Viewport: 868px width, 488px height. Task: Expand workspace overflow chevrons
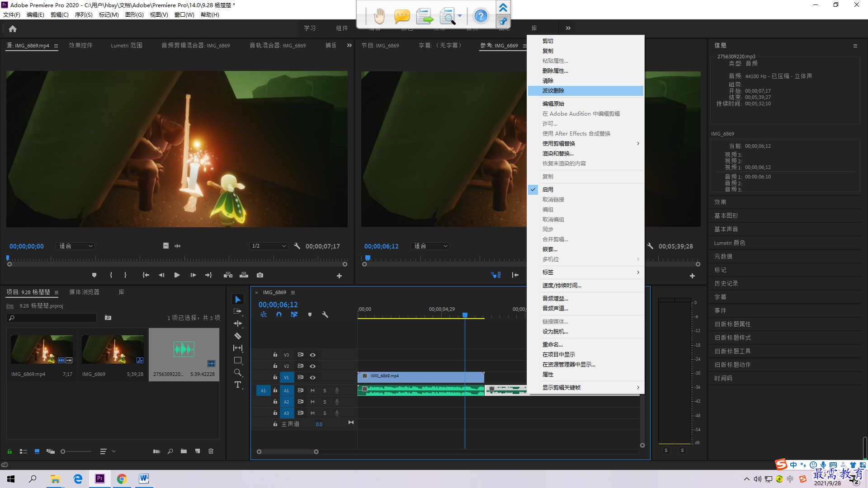click(x=568, y=28)
